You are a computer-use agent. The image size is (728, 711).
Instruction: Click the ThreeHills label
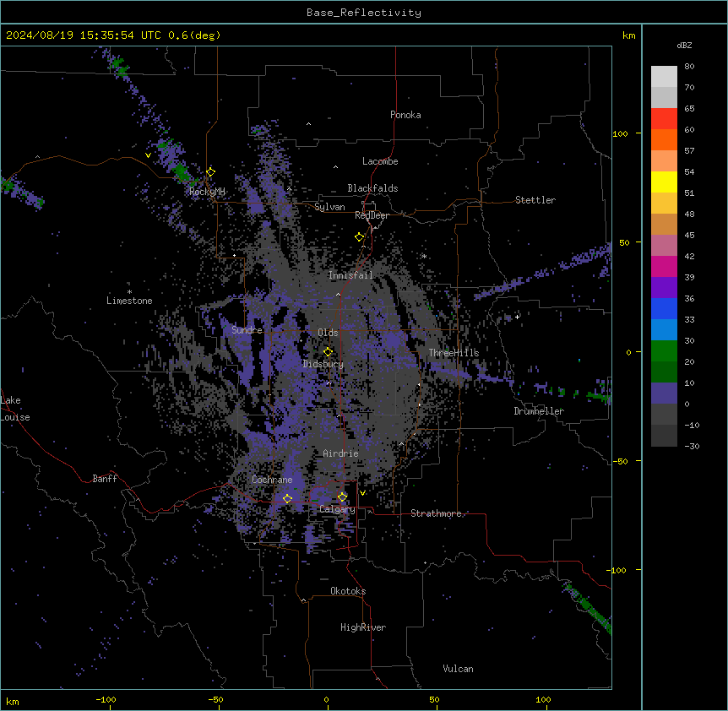click(454, 353)
